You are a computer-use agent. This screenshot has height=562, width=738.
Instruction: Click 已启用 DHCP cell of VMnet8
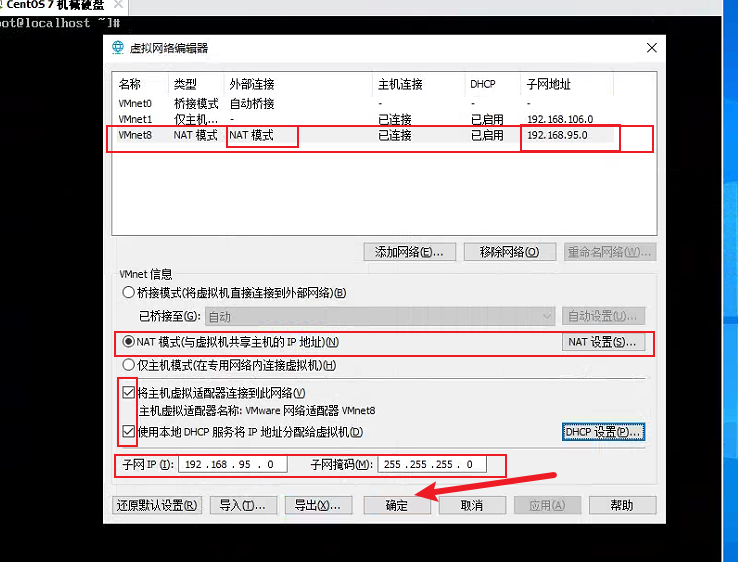pos(488,135)
